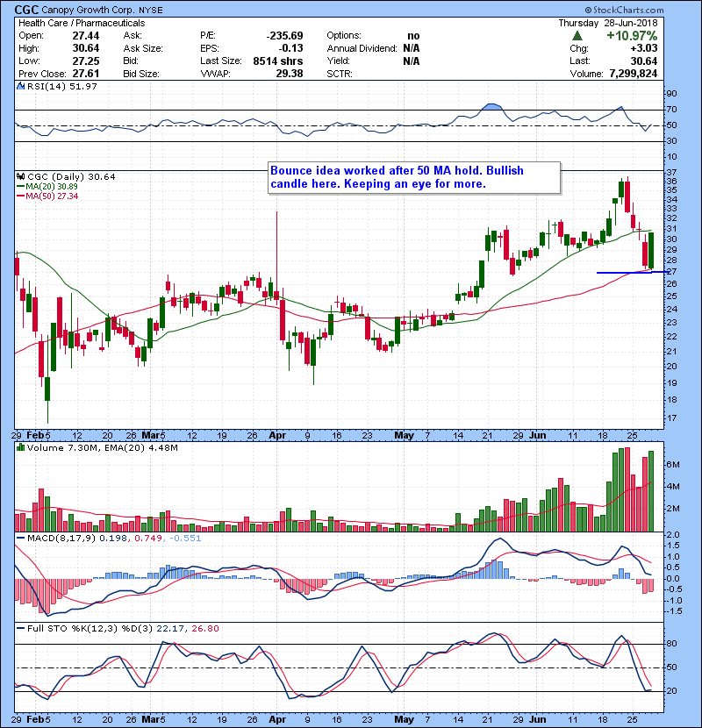Click the candlestick icon beside CGC (Daily)
Screen dimensions: 702x728
(20, 176)
